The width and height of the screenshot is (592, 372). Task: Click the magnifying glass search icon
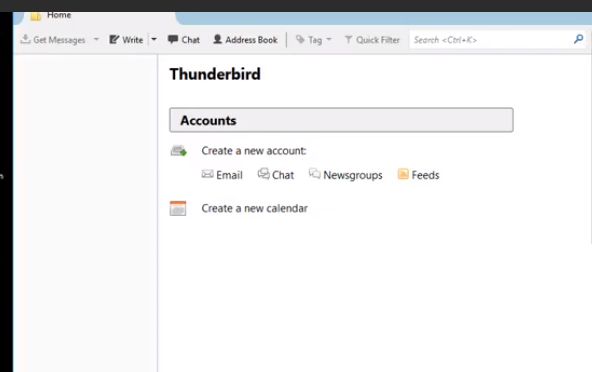(578, 39)
